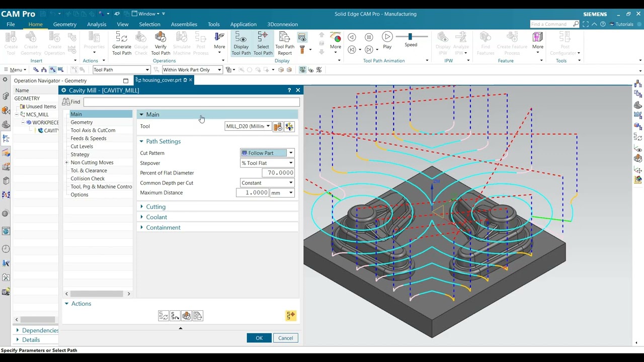
Task: Click the OK button
Action: 259,338
